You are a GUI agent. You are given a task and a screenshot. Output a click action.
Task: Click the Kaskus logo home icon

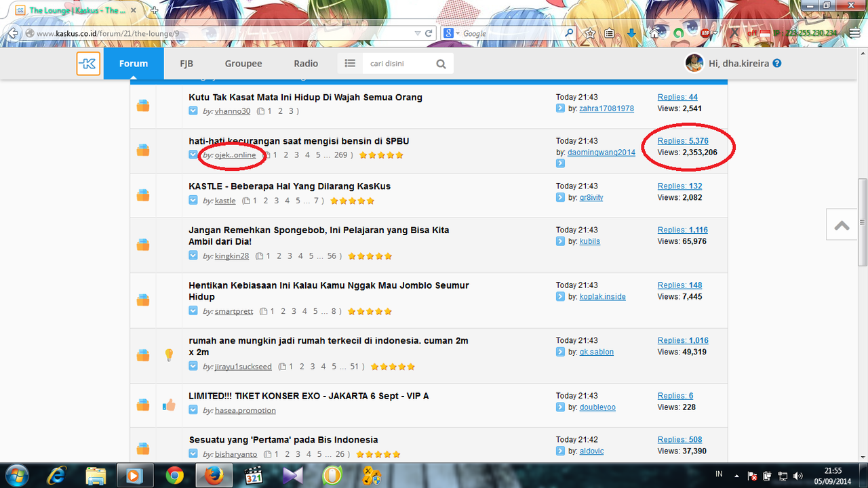88,64
